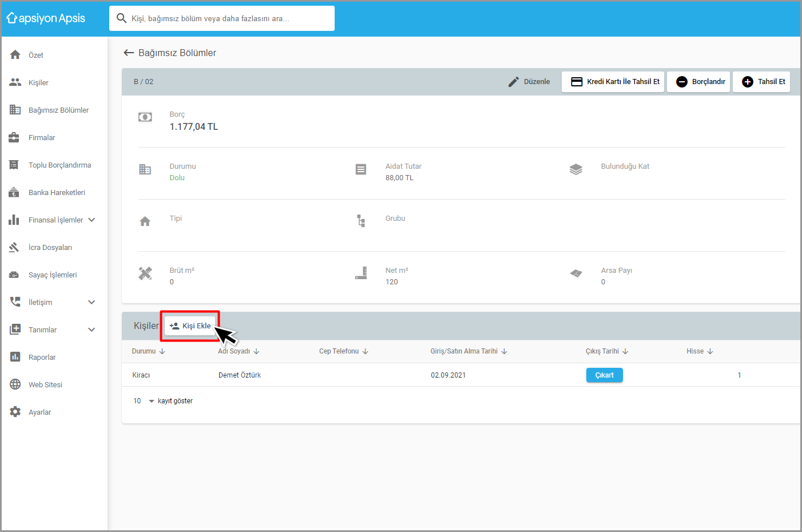Click the Firmalar briefcase icon
This screenshot has height=532, width=802.
[x=14, y=137]
